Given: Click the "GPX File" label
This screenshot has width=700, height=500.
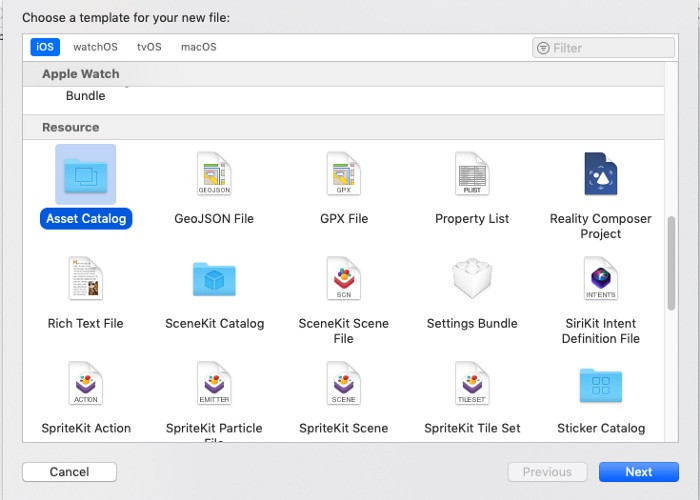Looking at the screenshot, I should [x=344, y=219].
